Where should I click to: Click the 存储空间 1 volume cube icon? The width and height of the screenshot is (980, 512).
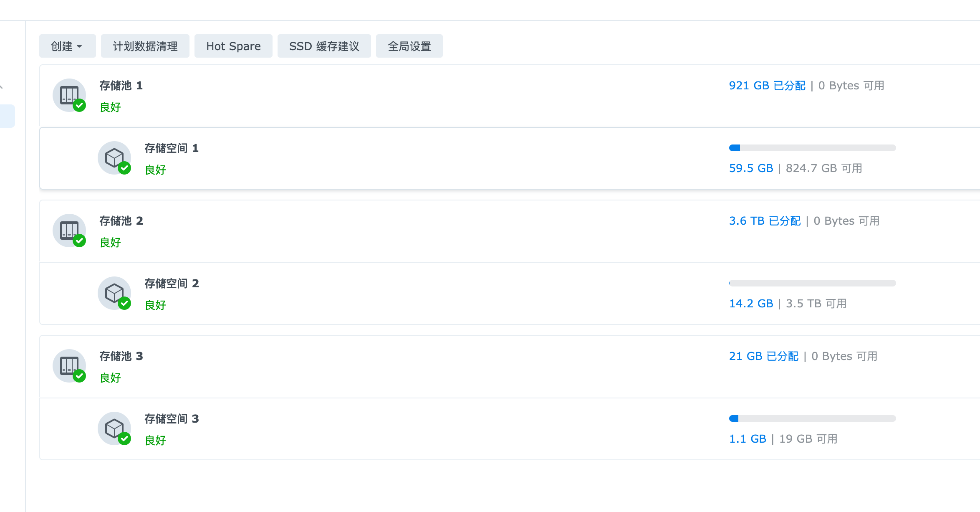pyautogui.click(x=114, y=157)
